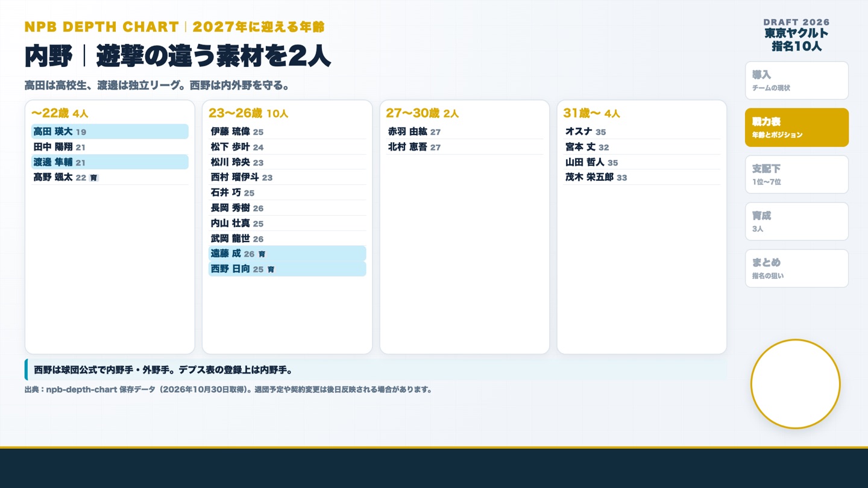Image resolution: width=868 pixels, height=488 pixels.
Task: Click the note about 西野 being 内野手・外野手
Action: (376, 370)
